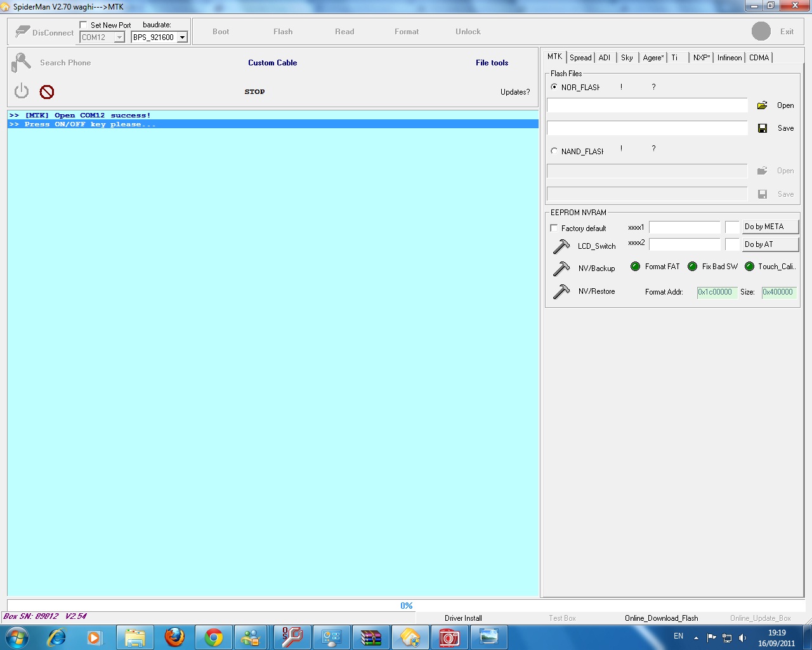The height and width of the screenshot is (650, 812).
Task: Click the second NOR flash save path field
Action: coord(647,128)
